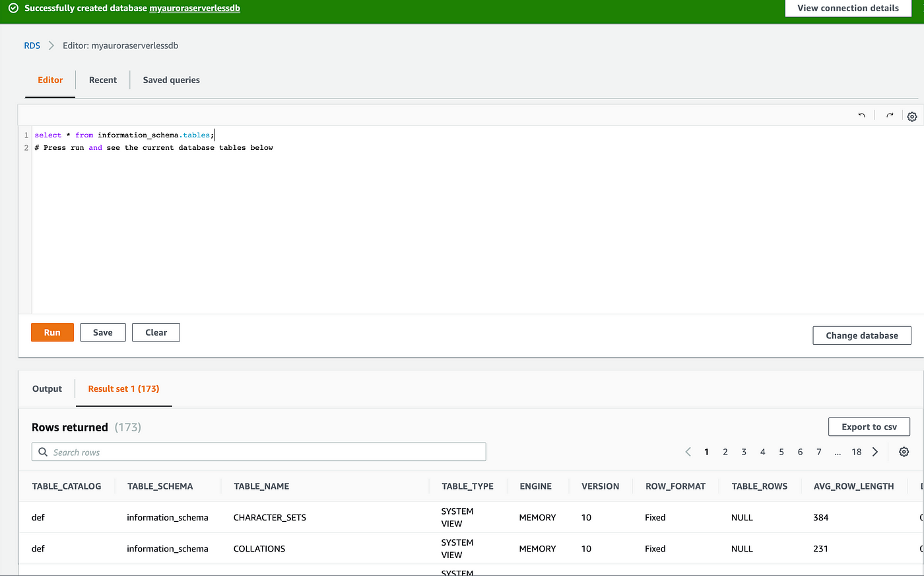Screen dimensions: 924x576
Task: Select the COLLATIONS table name cell
Action: coord(259,548)
